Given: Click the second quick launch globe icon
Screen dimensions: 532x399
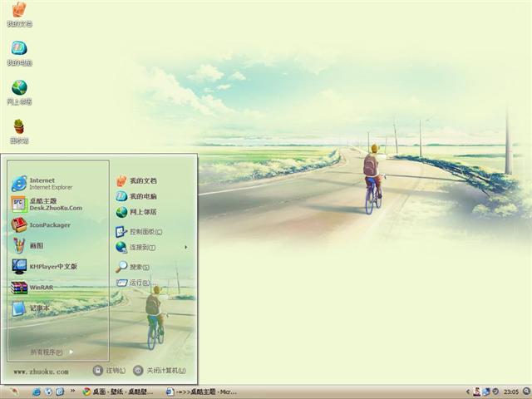Looking at the screenshot, I should (x=48, y=392).
